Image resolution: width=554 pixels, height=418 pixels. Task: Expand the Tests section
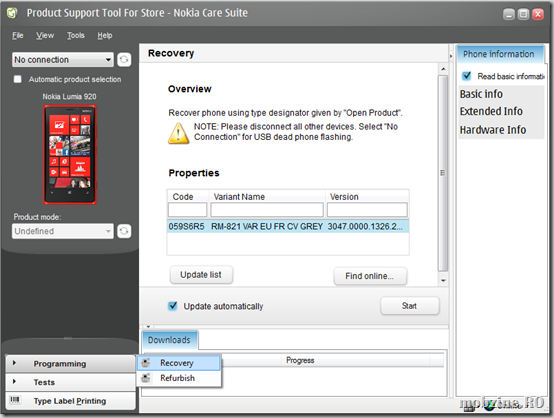[70, 382]
